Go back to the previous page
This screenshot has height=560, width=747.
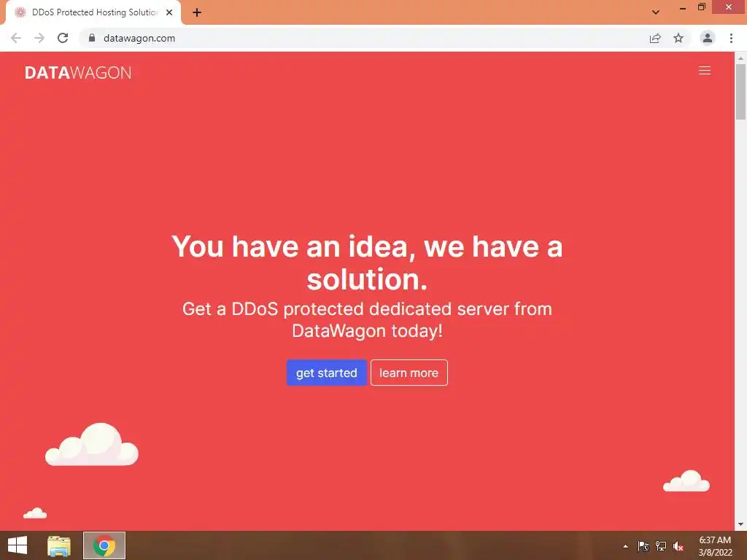click(16, 38)
